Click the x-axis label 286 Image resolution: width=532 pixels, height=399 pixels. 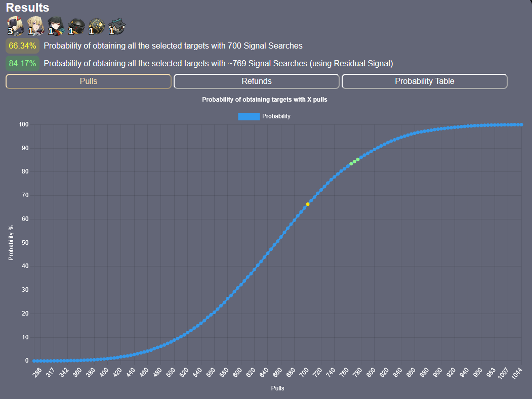tap(37, 372)
